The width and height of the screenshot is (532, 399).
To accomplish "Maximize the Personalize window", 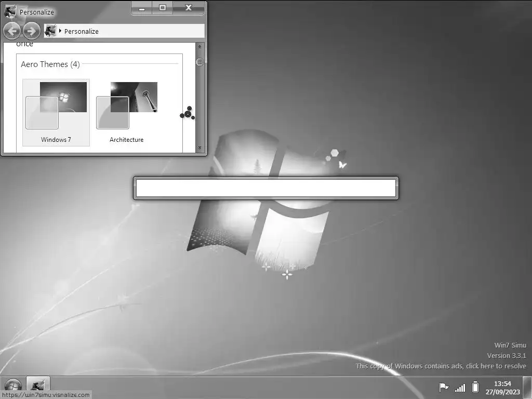I will (x=163, y=8).
